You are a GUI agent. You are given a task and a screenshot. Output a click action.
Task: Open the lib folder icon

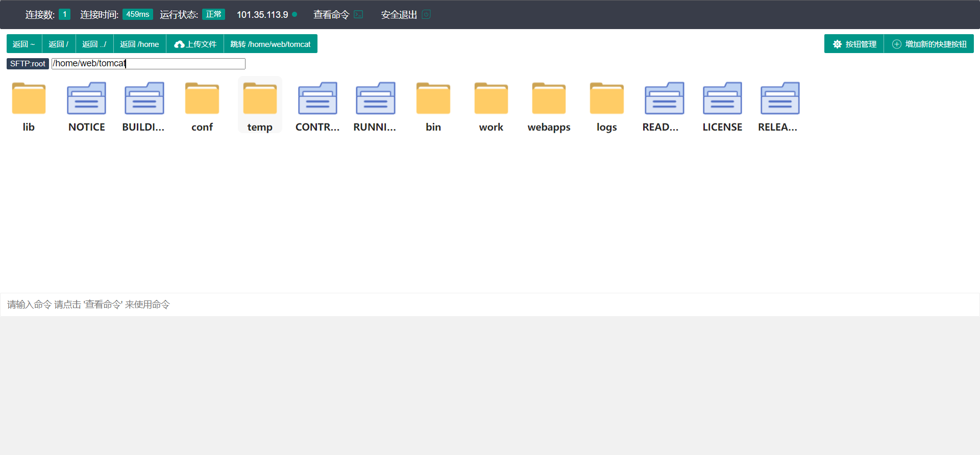pyautogui.click(x=29, y=98)
